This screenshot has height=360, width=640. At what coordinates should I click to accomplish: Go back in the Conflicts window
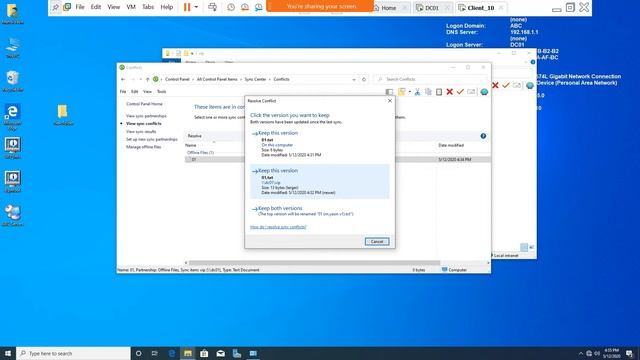123,79
